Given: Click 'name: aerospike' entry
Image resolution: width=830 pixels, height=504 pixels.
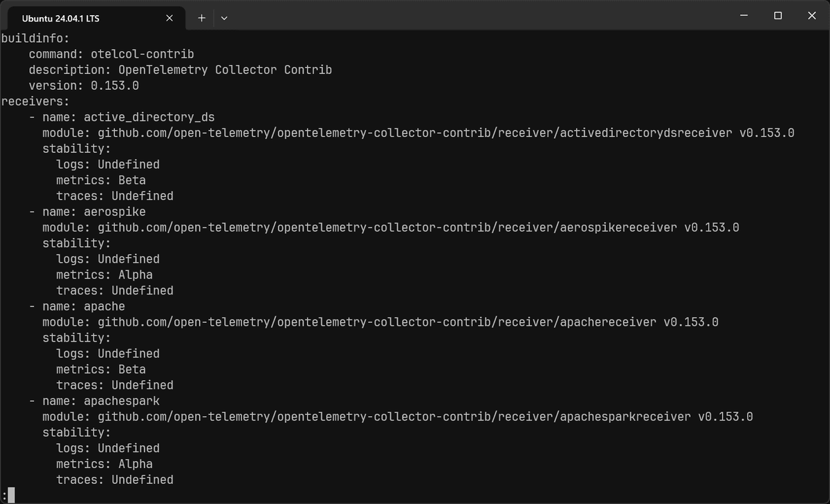Looking at the screenshot, I should pos(94,212).
